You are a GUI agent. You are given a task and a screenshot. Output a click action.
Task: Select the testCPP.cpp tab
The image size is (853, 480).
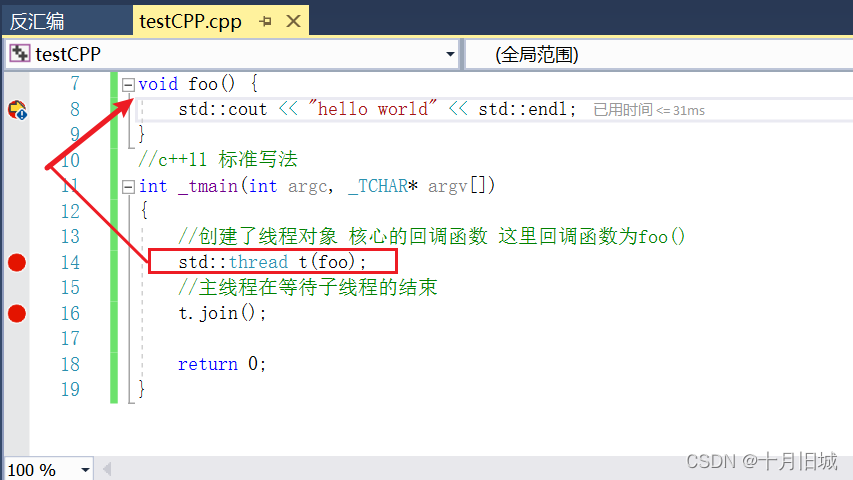coord(190,22)
